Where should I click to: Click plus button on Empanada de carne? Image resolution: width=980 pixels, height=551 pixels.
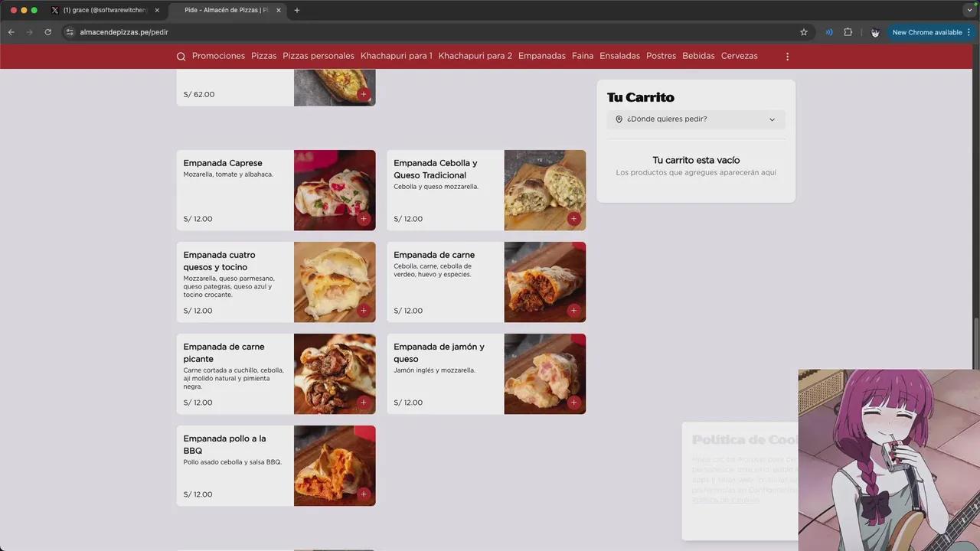click(573, 311)
